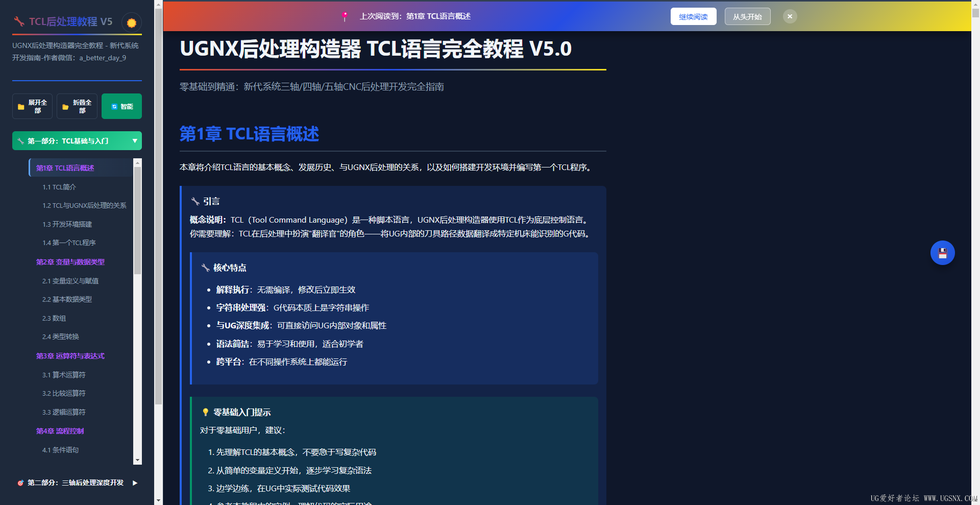Expand 第二部分：三轴后处理深度开发 section

[77, 483]
